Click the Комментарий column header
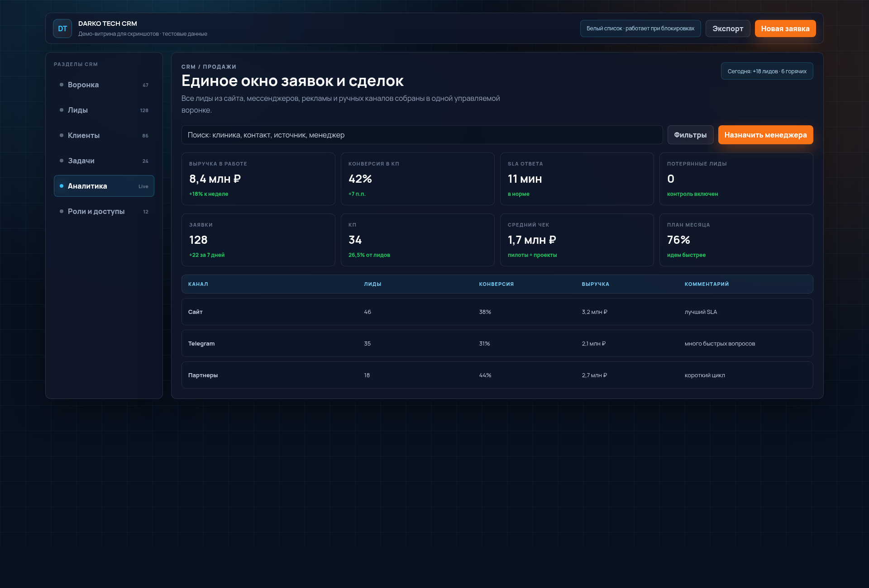Screen dimensions: 869x588 pos(707,284)
